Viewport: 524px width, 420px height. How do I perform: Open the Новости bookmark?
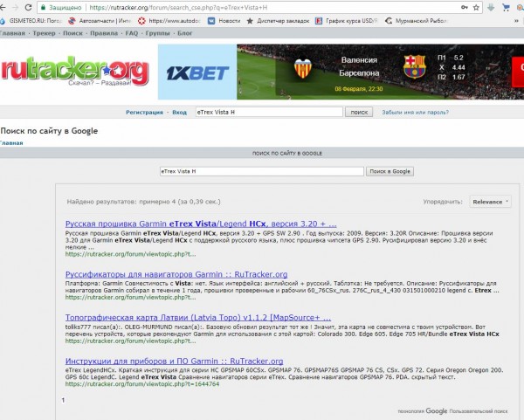coord(229,19)
